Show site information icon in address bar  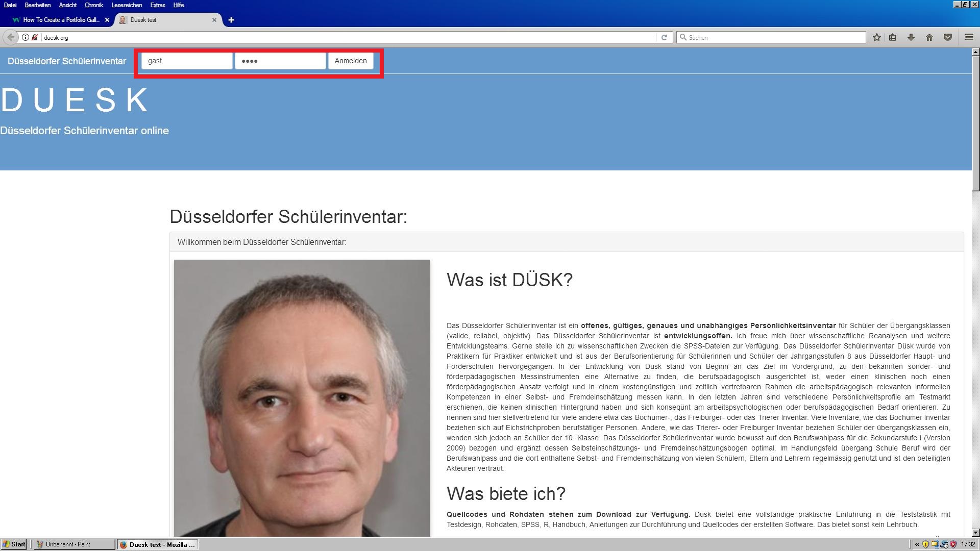tap(26, 37)
